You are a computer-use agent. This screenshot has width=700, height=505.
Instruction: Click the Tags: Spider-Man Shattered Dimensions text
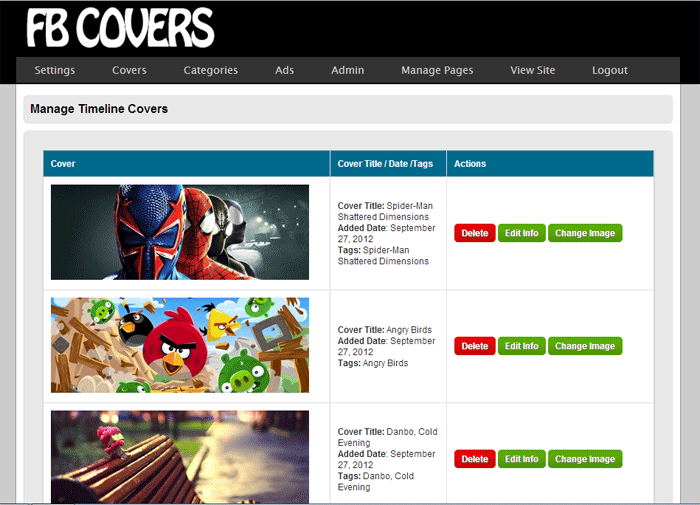383,255
